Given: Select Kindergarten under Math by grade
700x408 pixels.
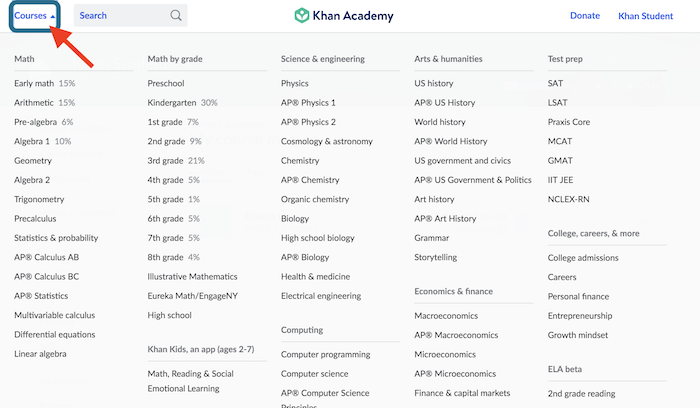Looking at the screenshot, I should click(x=172, y=103).
